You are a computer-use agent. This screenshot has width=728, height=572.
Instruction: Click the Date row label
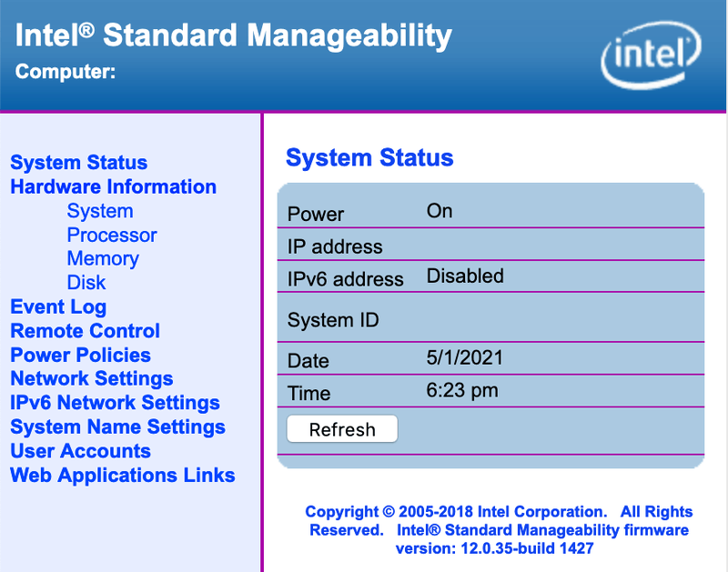coord(308,361)
